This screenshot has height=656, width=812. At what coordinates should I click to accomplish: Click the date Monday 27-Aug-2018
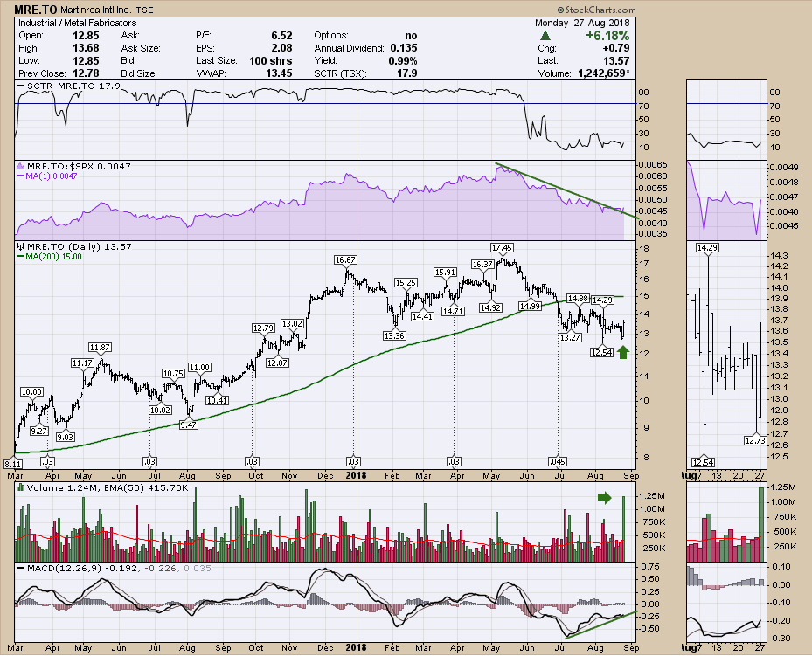[x=582, y=23]
